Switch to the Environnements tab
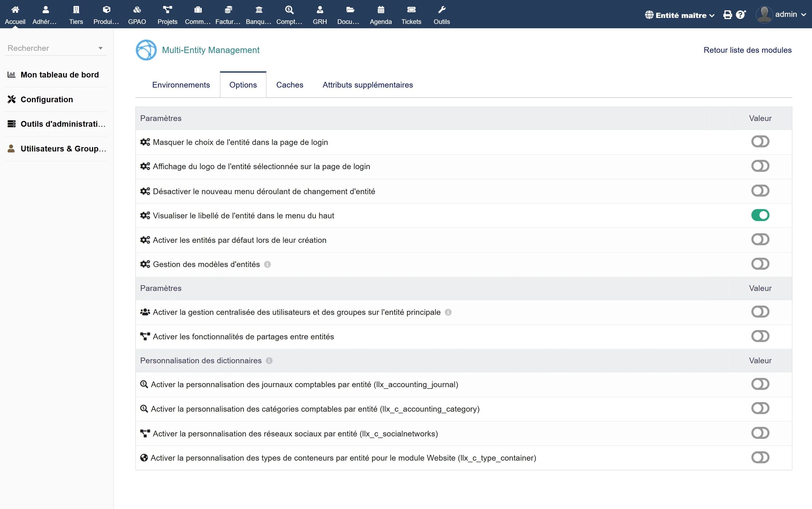Image resolution: width=812 pixels, height=509 pixels. click(181, 85)
